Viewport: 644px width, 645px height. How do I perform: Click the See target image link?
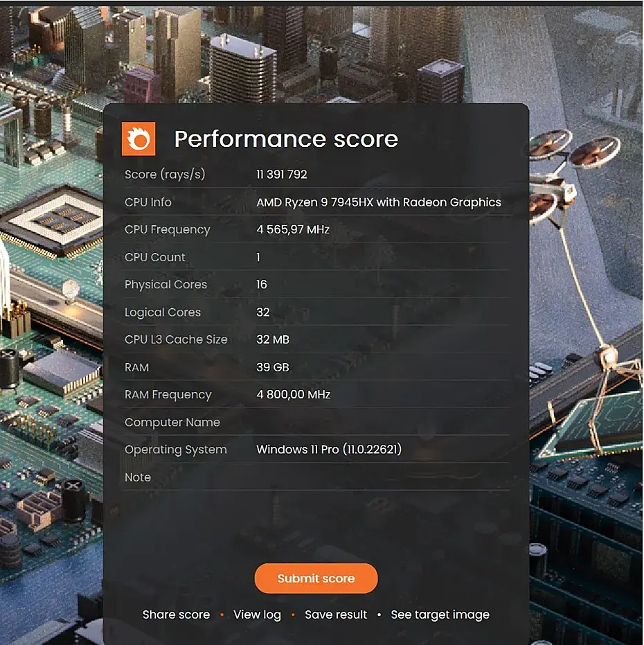(440, 614)
